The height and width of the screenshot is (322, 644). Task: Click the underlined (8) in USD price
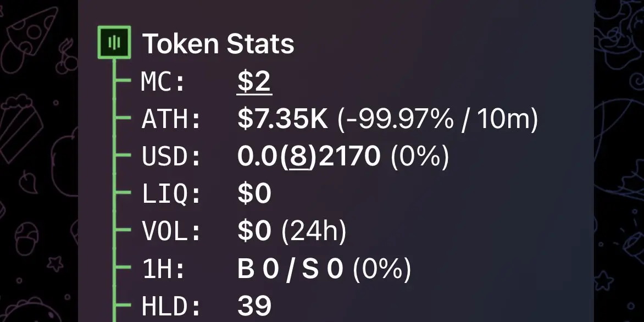(298, 157)
